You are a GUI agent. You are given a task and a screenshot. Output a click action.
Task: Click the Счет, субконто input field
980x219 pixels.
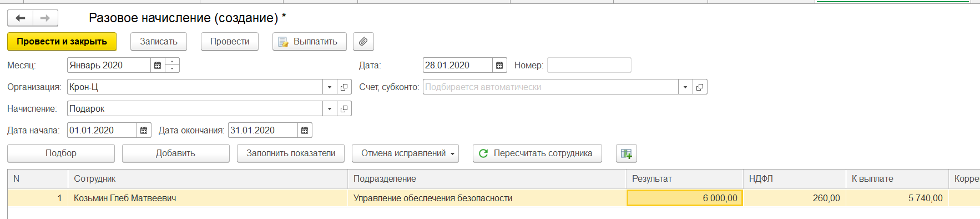[550, 87]
